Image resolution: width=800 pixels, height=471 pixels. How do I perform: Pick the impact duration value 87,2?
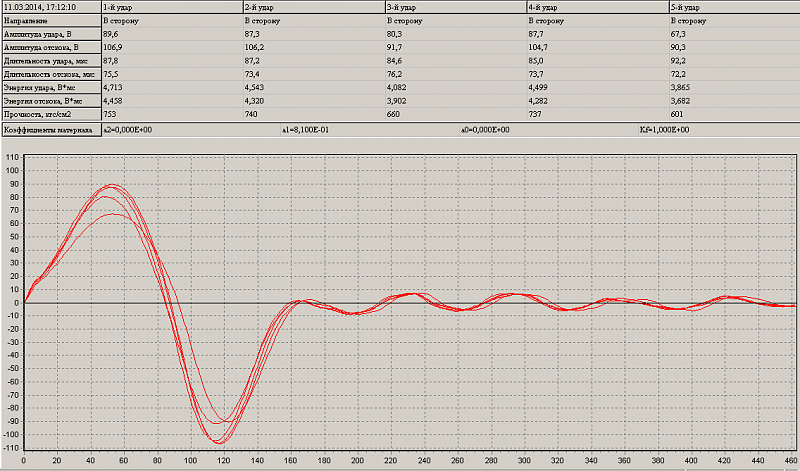point(254,61)
